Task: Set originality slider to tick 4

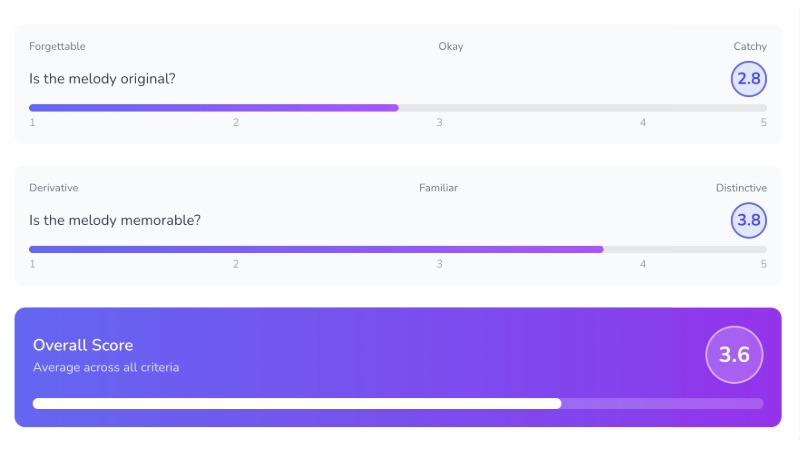Action: tap(643, 107)
